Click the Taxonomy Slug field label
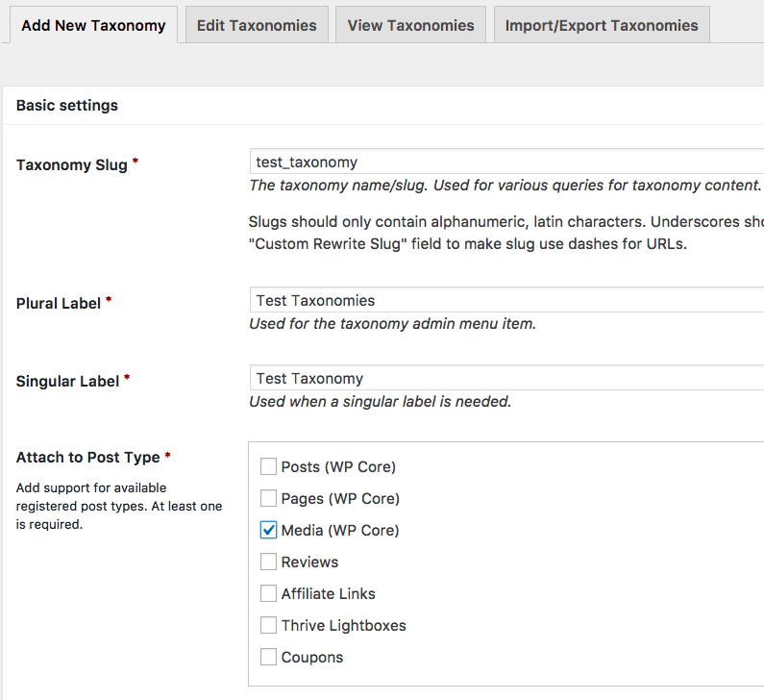Screen dimensions: 764x700 click(72, 165)
